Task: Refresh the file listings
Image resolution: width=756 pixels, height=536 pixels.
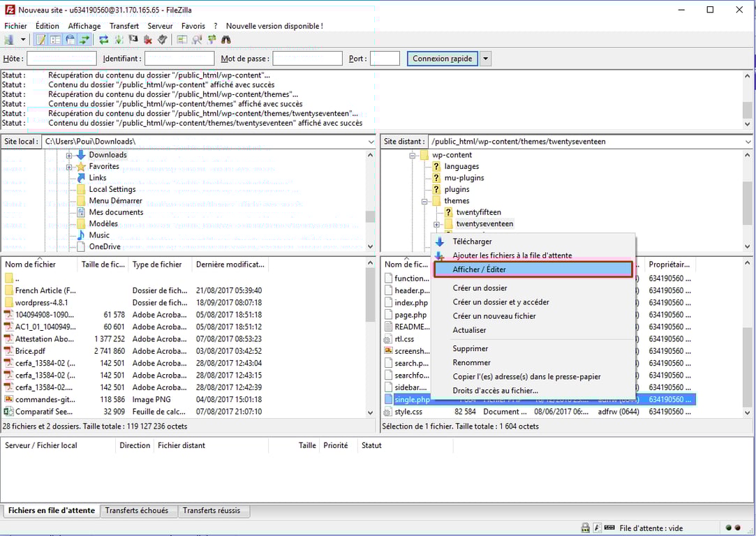Action: coord(103,40)
